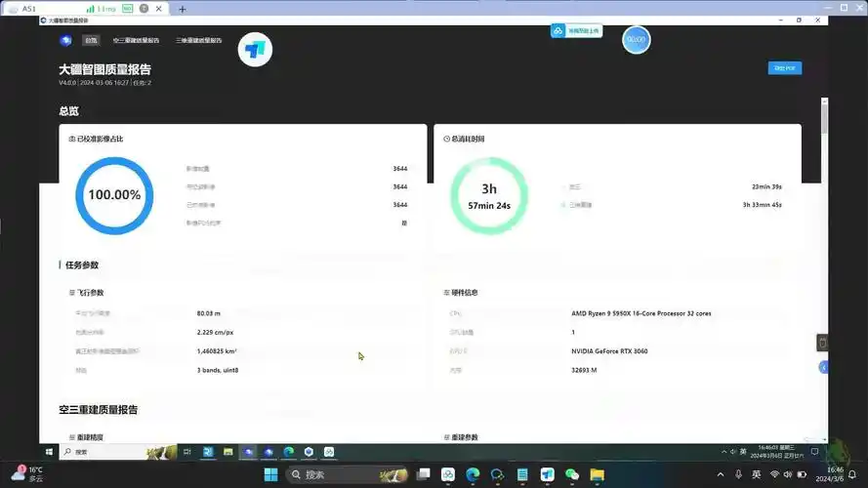Click the 100.00% calibrated images ring chart

click(114, 195)
